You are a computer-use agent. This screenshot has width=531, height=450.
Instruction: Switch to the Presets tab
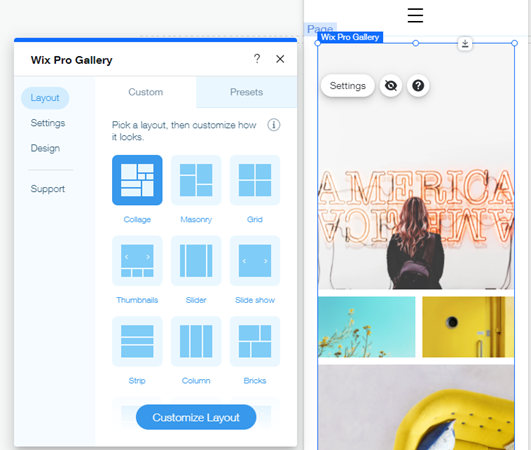tap(247, 92)
